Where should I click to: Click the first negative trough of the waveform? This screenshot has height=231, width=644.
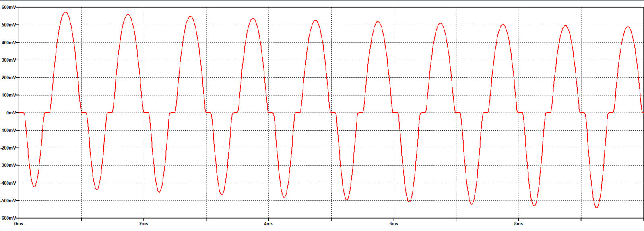tap(34, 186)
